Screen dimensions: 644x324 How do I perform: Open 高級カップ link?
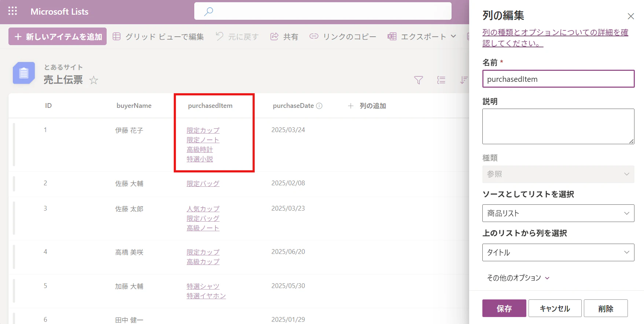coord(203,262)
